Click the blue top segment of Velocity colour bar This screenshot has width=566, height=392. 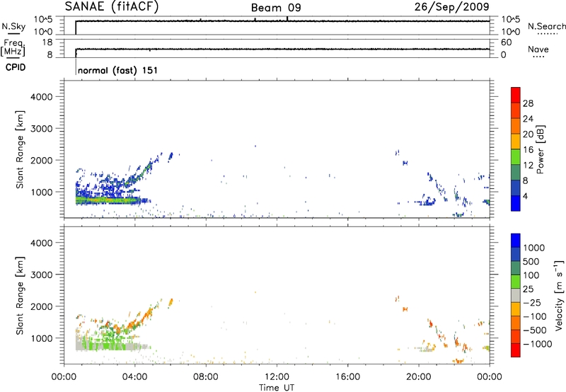click(x=516, y=241)
